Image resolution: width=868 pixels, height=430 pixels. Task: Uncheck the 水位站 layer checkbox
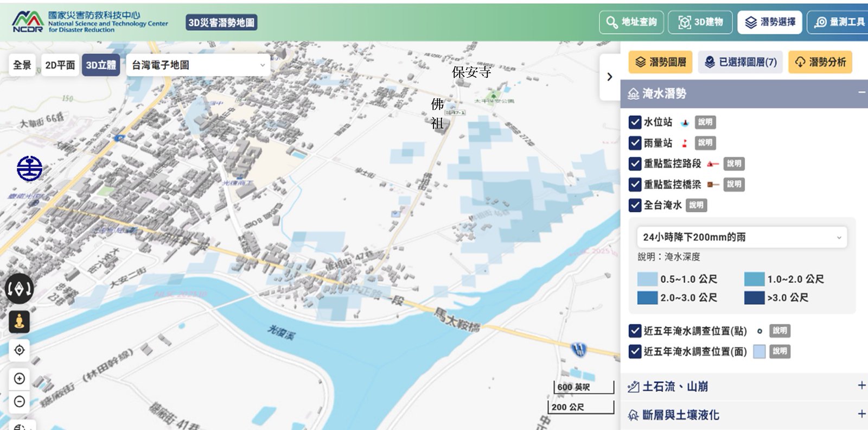[x=635, y=122]
